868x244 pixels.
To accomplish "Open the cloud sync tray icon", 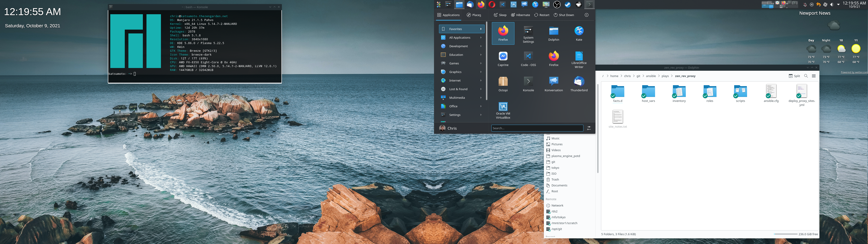I will pos(818,4).
